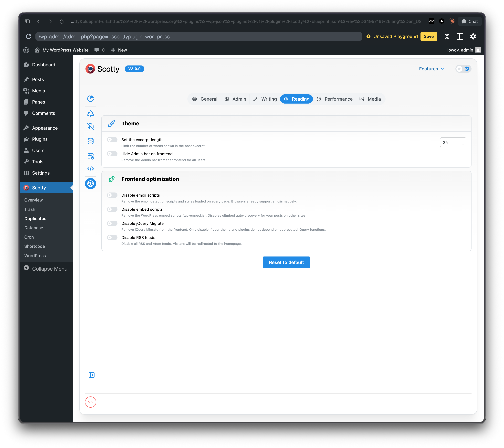Click the Reset to default button
Image resolution: width=504 pixels, height=448 pixels.
tap(286, 263)
